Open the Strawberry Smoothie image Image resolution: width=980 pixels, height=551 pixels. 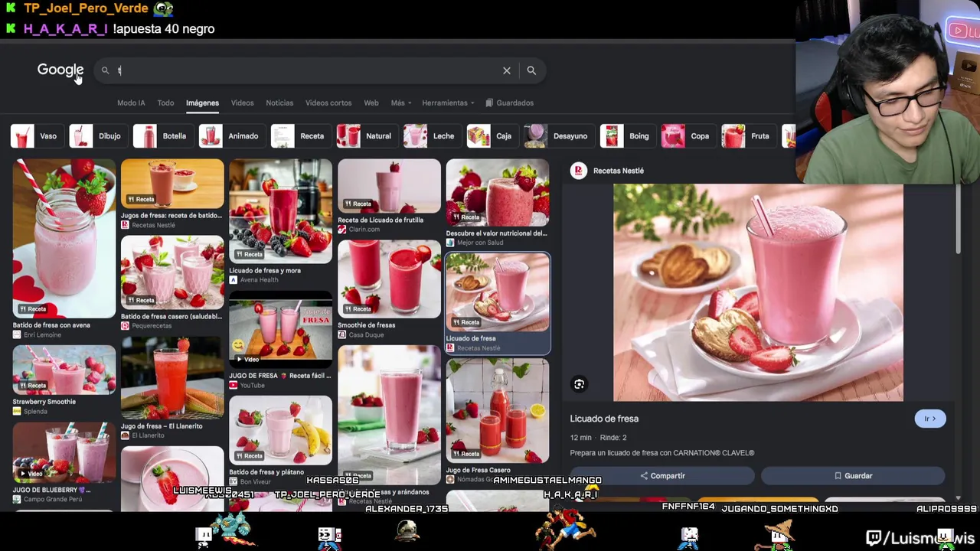point(64,370)
